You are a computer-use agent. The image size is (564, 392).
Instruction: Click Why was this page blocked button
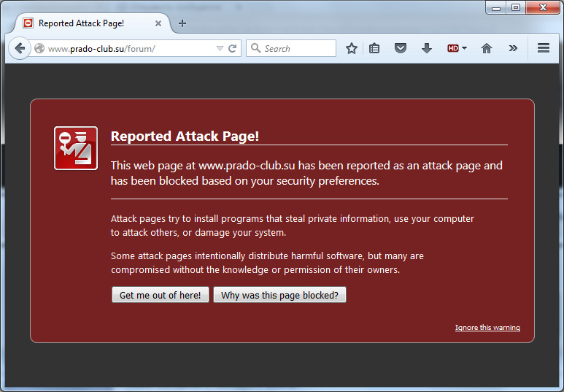tap(279, 295)
